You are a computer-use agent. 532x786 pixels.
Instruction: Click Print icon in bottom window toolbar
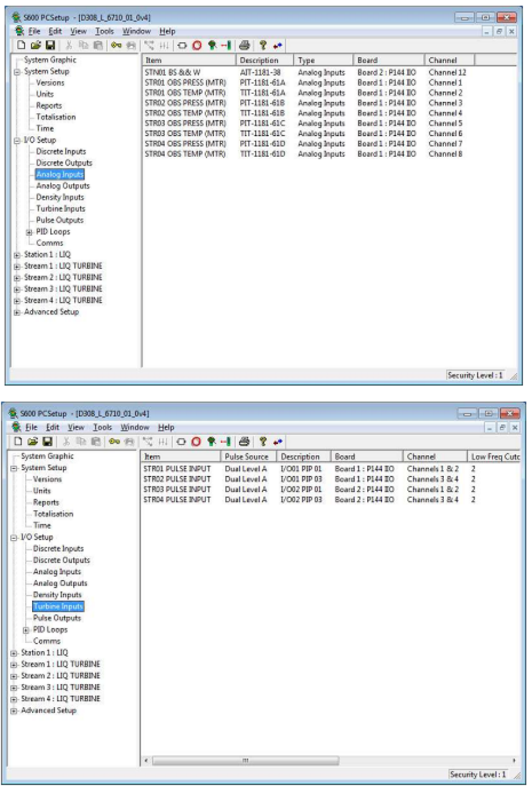pyautogui.click(x=244, y=442)
